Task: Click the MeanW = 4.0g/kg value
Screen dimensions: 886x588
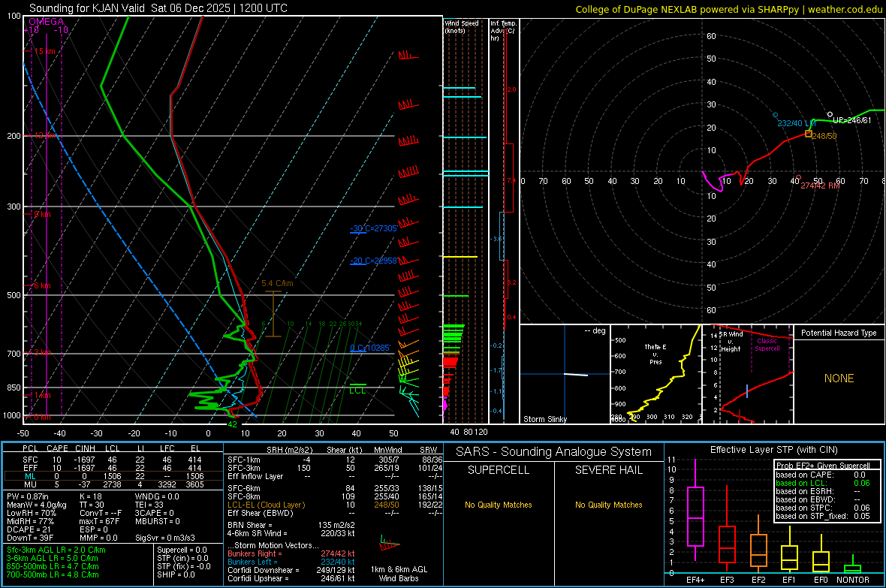Action: pos(37,505)
